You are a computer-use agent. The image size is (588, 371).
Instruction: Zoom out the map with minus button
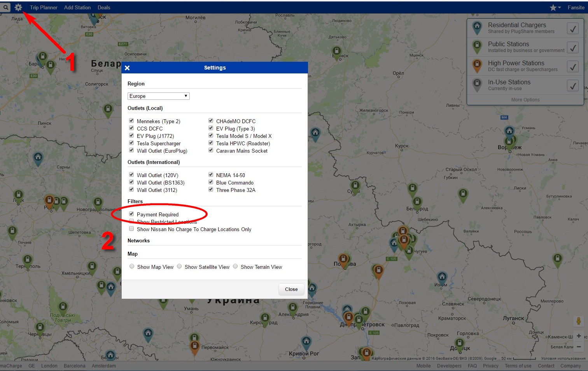pyautogui.click(x=579, y=347)
